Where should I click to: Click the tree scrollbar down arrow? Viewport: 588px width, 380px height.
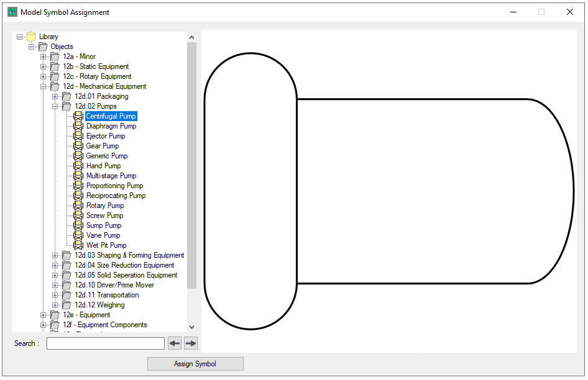tap(191, 327)
